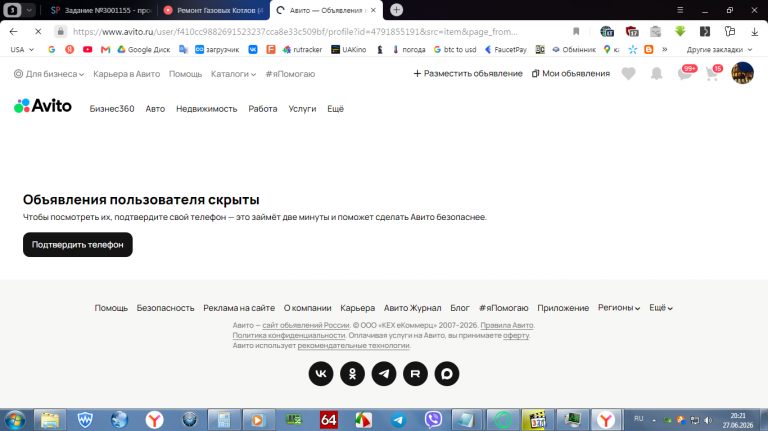
Task: Open Telegram from the taskbar
Action: tap(398, 420)
